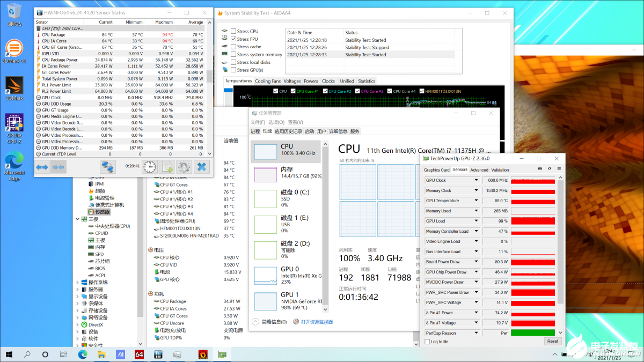Launch 3DMark 11 desktop shortcut
Screen dimensions: 644x362
(x=14, y=51)
